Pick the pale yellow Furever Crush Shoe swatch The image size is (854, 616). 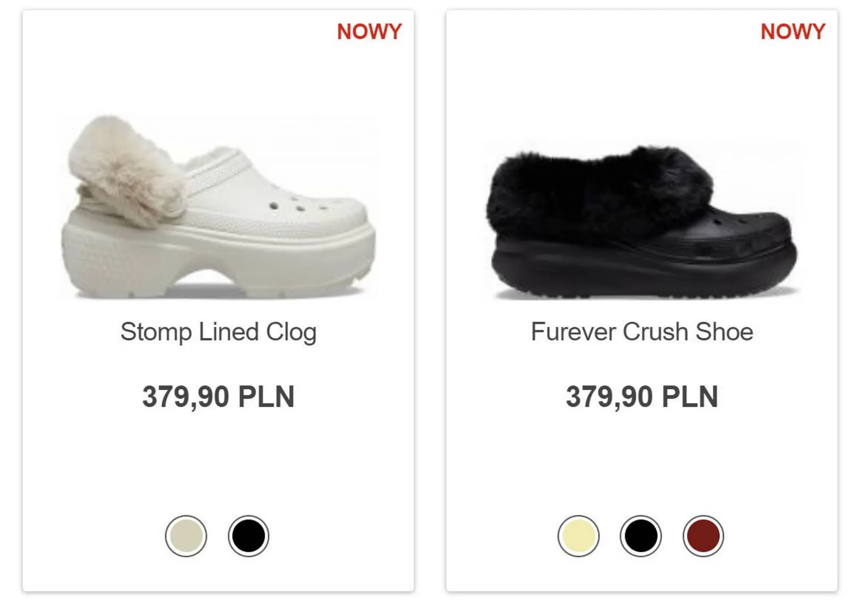578,536
